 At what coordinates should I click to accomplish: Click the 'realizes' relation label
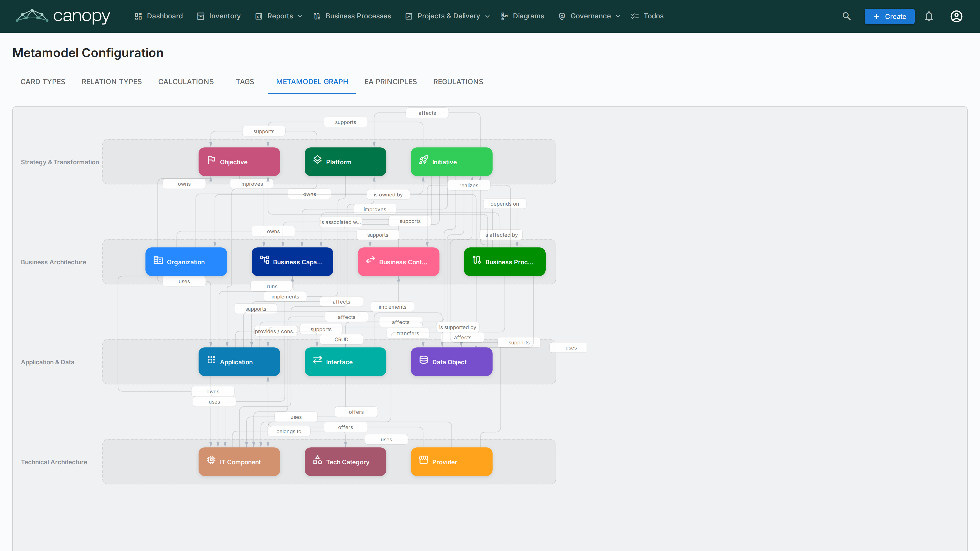[469, 185]
